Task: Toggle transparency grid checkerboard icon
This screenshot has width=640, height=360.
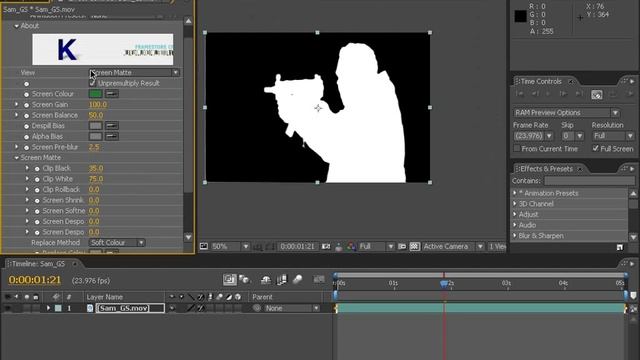Action: click(x=415, y=247)
